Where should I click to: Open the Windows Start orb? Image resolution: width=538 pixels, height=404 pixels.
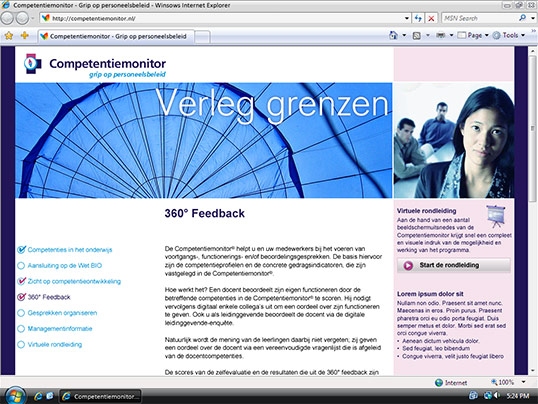pyautogui.click(x=14, y=396)
